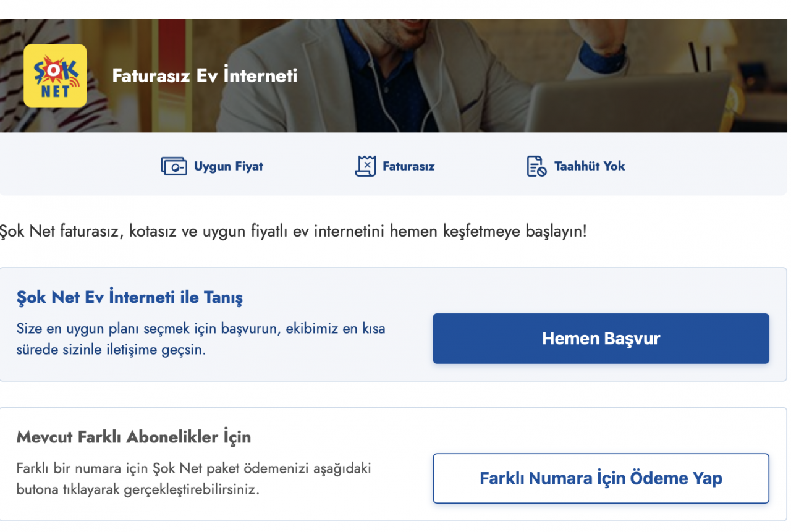Click the intro sentence about keşfetmeye başlayın

click(293, 232)
